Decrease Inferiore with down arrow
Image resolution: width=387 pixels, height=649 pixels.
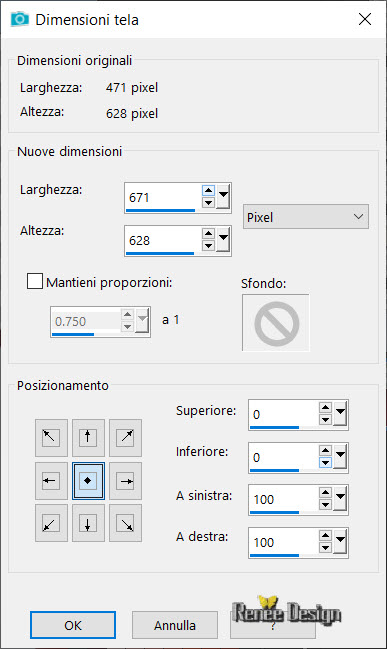click(x=326, y=462)
